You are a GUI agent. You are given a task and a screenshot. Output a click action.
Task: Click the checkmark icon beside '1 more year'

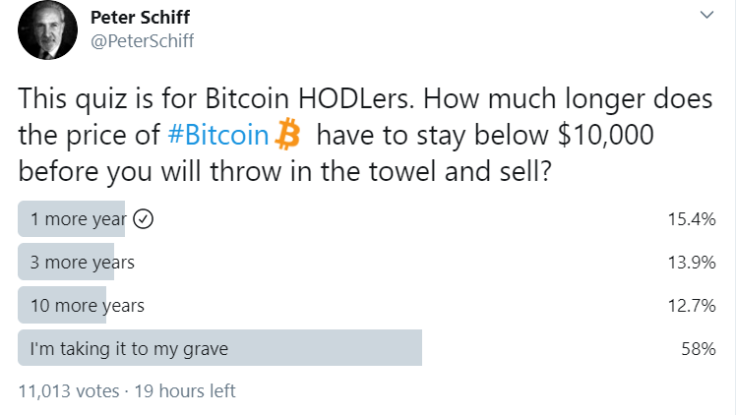pos(143,219)
